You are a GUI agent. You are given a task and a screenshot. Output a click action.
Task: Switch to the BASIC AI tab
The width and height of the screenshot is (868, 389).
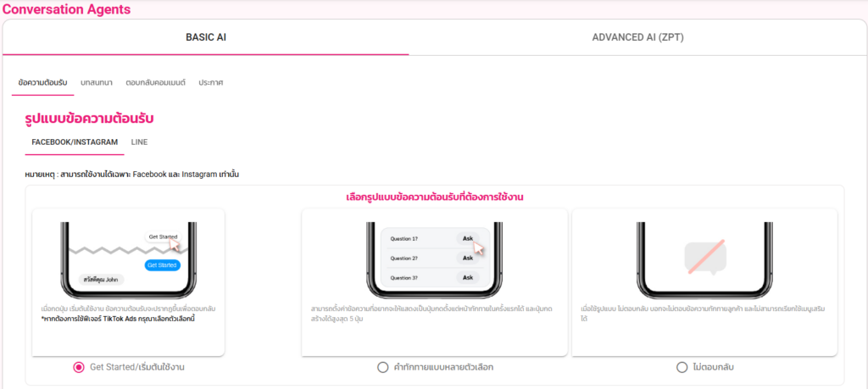point(206,37)
